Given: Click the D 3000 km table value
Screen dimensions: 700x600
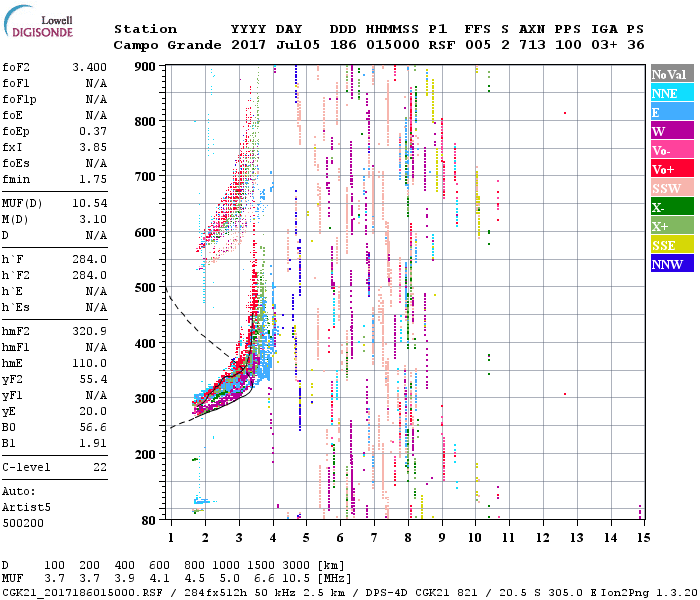Looking at the screenshot, I should click(296, 566).
